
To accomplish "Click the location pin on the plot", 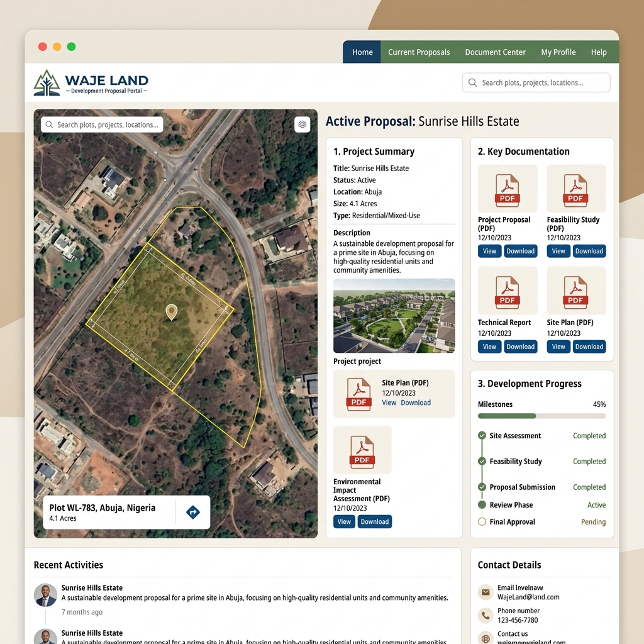I will pos(171,312).
